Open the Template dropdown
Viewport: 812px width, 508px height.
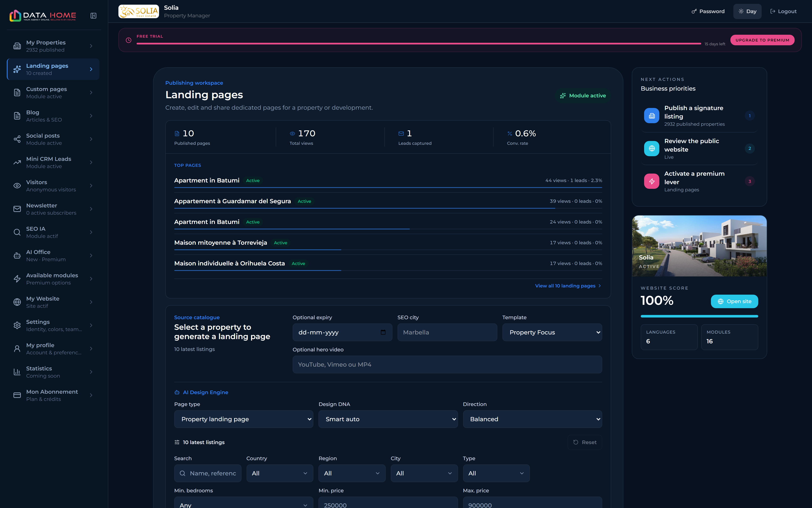click(x=552, y=332)
